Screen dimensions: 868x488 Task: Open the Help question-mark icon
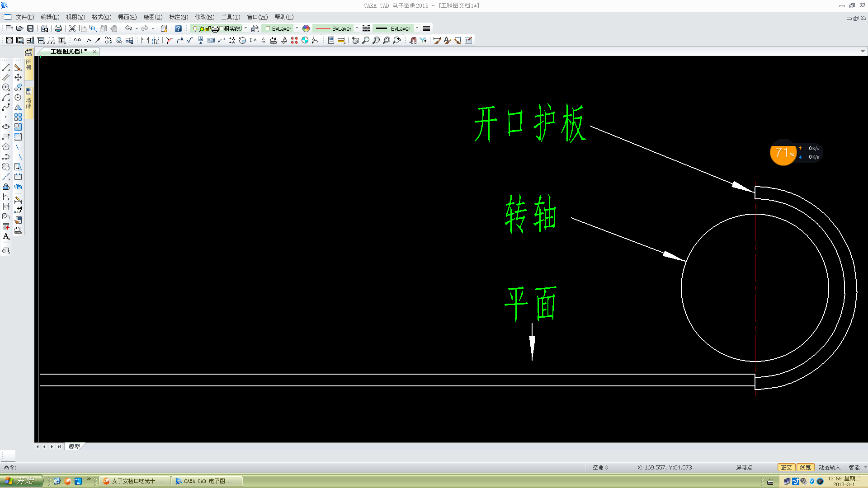178,28
